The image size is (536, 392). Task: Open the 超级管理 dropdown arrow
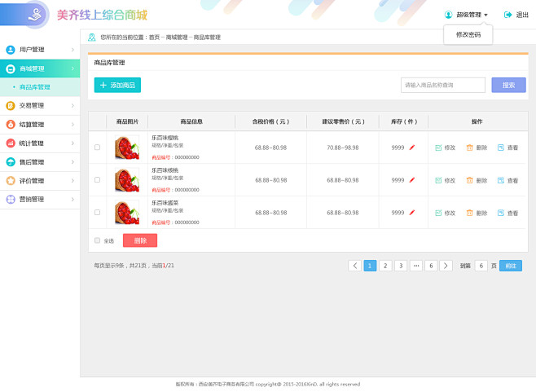point(485,15)
